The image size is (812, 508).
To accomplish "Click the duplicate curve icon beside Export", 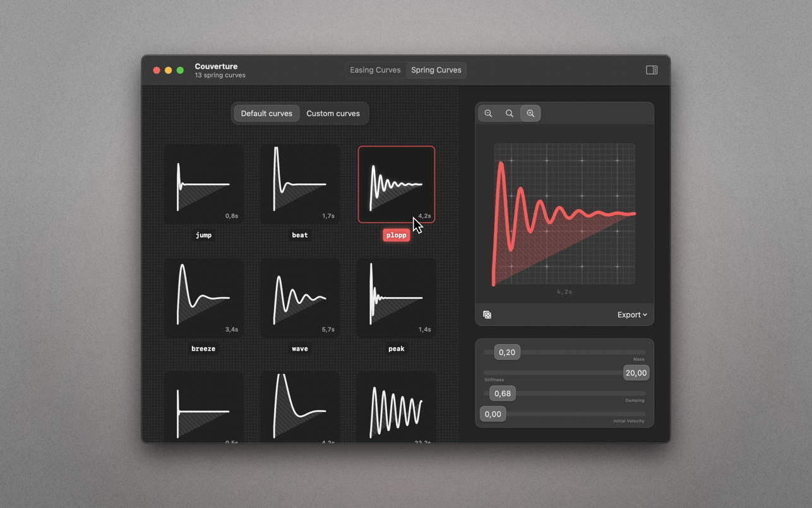I will pyautogui.click(x=487, y=315).
